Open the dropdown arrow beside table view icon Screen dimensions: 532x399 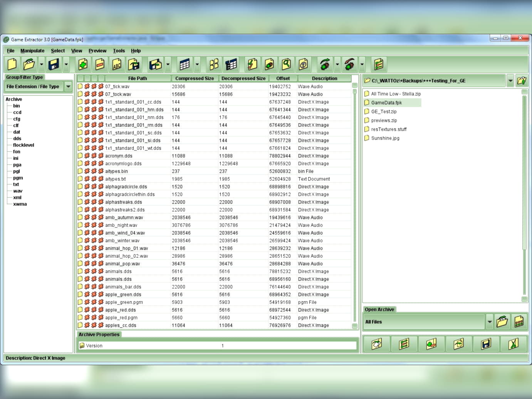pyautogui.click(x=197, y=64)
